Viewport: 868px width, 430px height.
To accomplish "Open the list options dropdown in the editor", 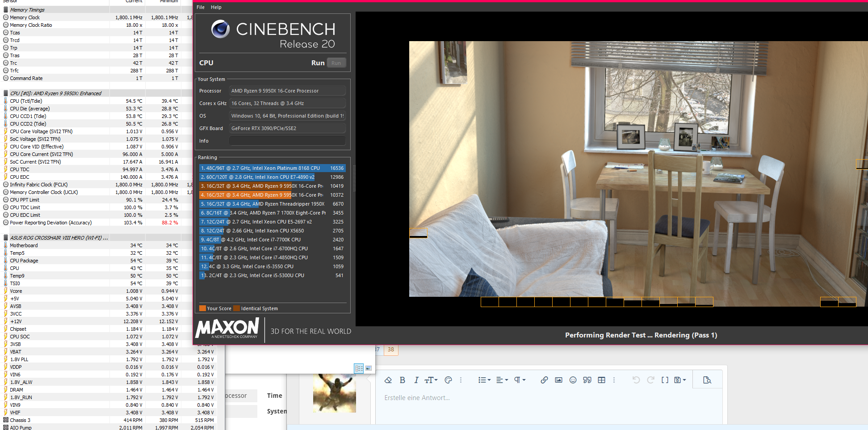I will [484, 380].
